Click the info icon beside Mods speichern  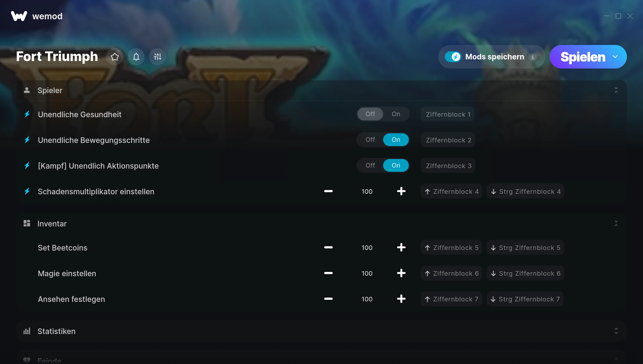[x=533, y=57]
